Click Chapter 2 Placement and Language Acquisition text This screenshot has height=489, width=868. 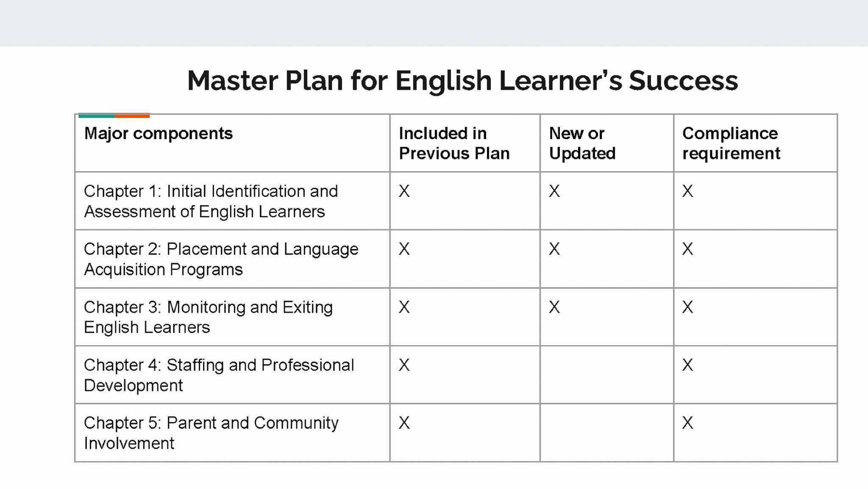click(x=221, y=259)
